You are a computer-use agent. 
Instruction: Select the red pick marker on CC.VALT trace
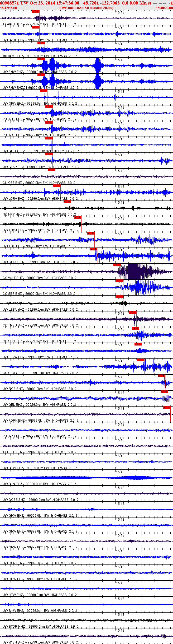coord(117,265)
